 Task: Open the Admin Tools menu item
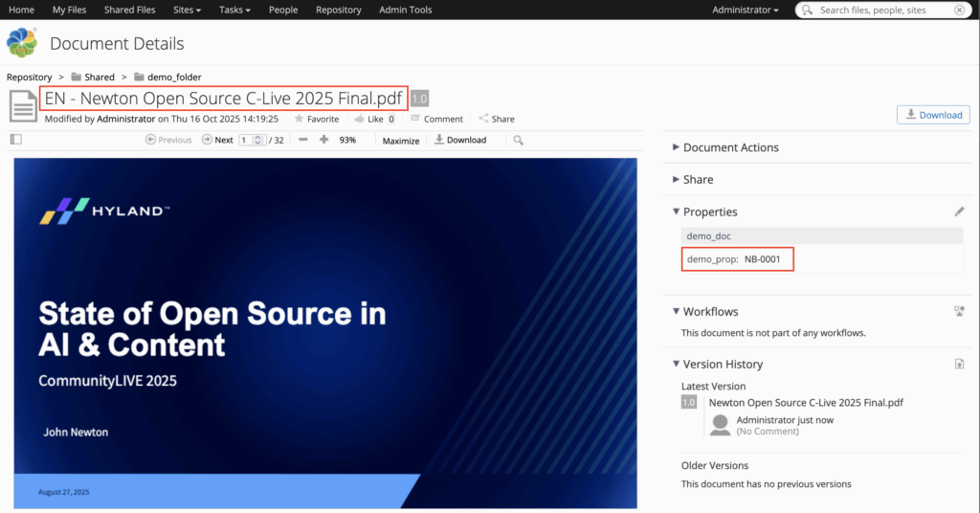[406, 10]
